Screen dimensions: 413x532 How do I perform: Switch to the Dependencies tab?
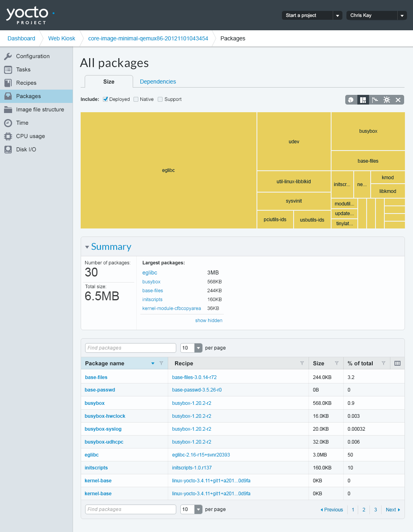point(158,82)
